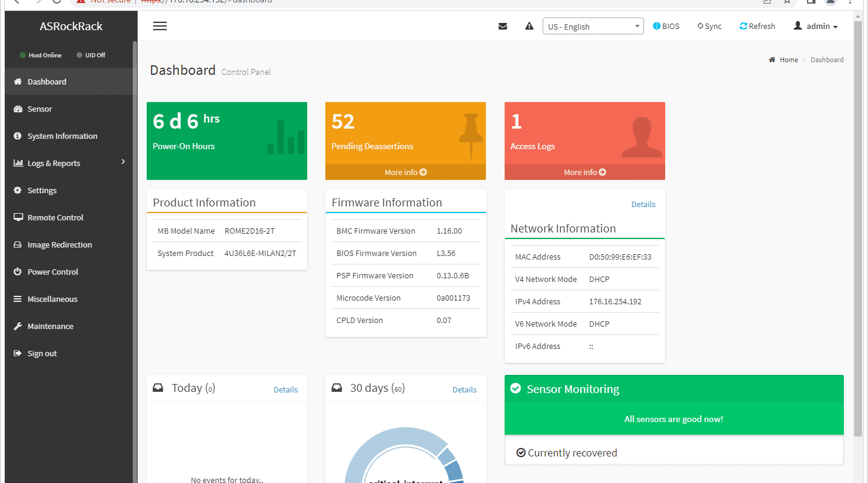This screenshot has height=483, width=868.
Task: Open Details link for Today events
Action: (x=286, y=389)
